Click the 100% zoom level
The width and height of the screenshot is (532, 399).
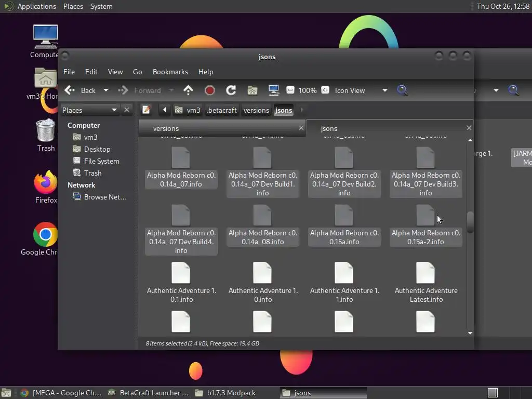308,90
